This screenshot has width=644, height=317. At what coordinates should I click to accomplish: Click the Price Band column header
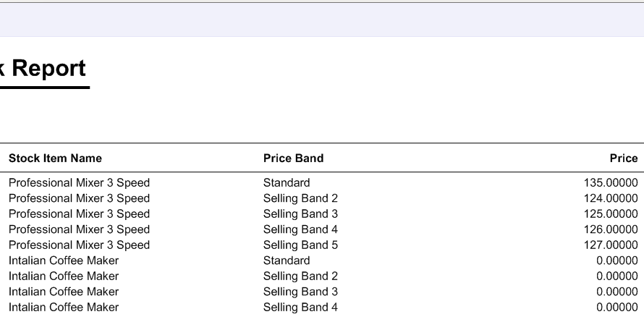pyautogui.click(x=293, y=158)
